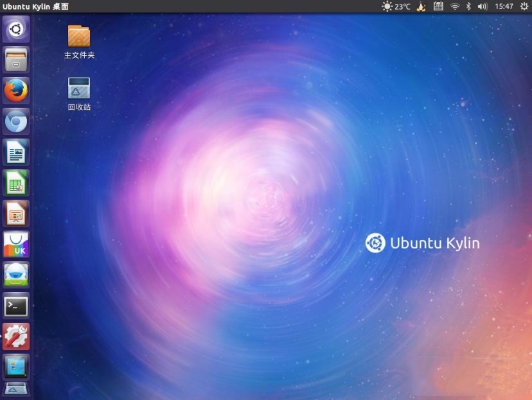
Task: Open the Ubuntu Kylin Software Center
Action: 15,244
